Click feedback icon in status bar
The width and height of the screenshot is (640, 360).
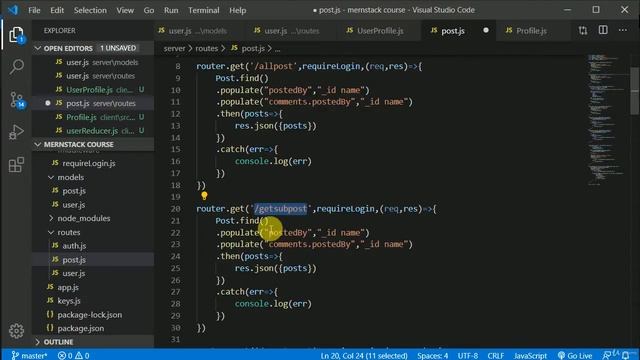(x=607, y=356)
